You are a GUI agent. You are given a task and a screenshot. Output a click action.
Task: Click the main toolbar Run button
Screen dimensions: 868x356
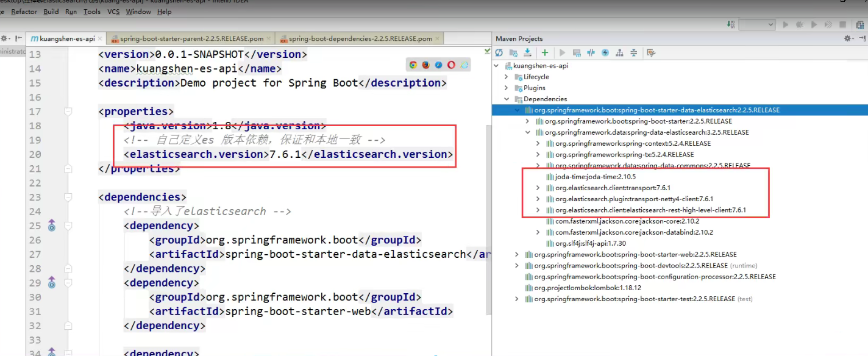pos(786,24)
